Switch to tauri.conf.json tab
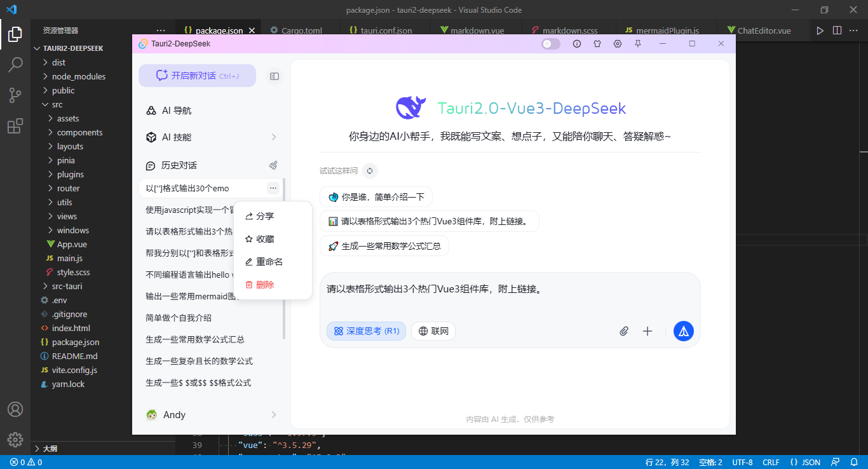 tap(386, 31)
